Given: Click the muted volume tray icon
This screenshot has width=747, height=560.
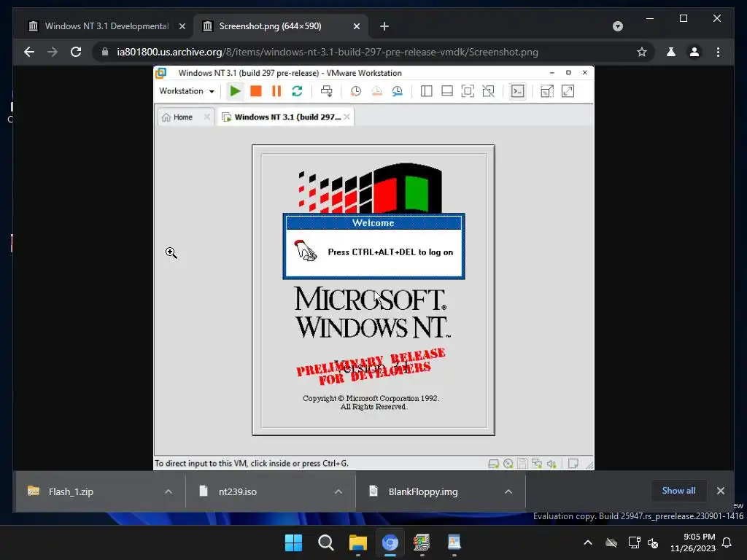Looking at the screenshot, I should click(653, 542).
